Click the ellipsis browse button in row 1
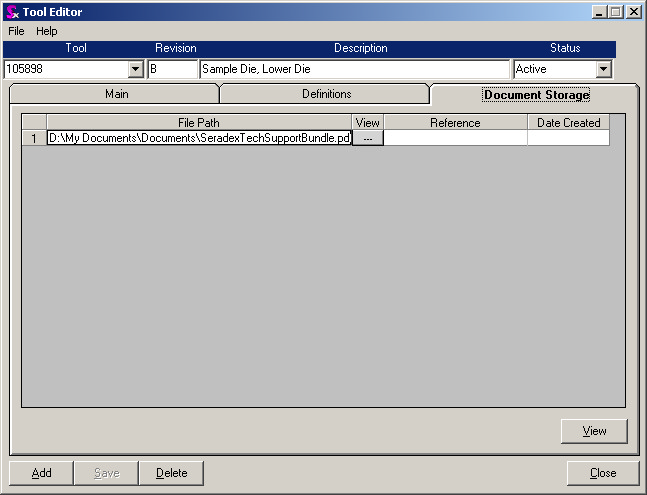 [x=368, y=139]
